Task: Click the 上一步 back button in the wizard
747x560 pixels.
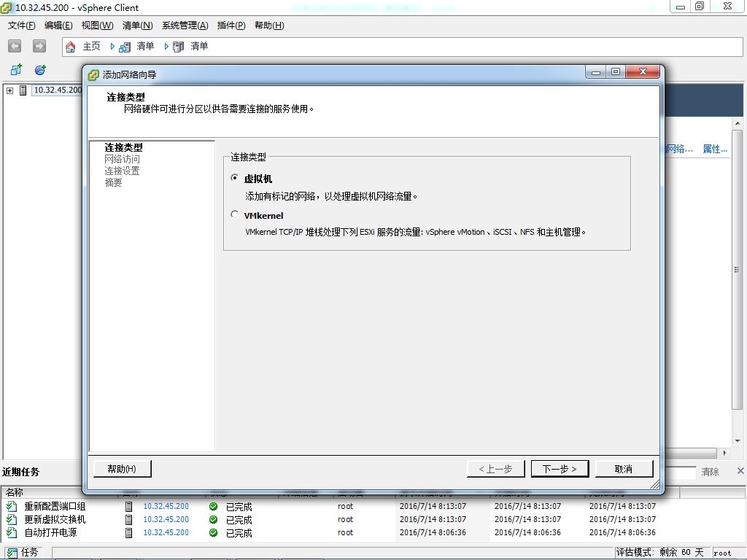Action: click(x=495, y=469)
